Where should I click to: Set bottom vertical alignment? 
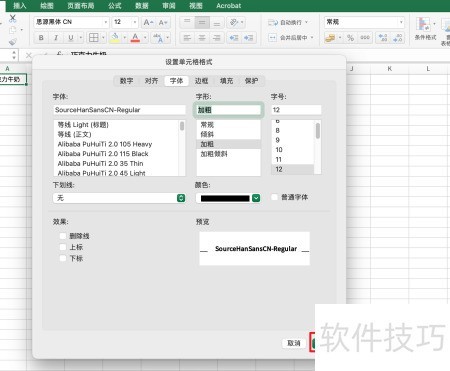click(217, 22)
